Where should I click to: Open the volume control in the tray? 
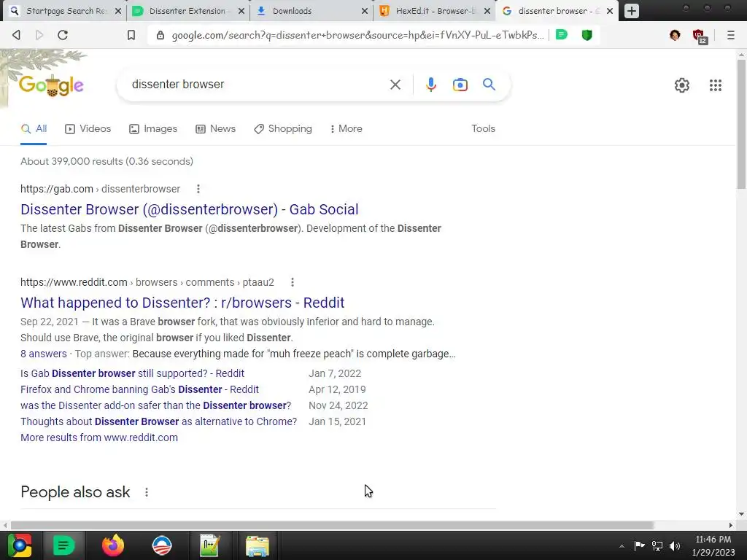tap(675, 546)
